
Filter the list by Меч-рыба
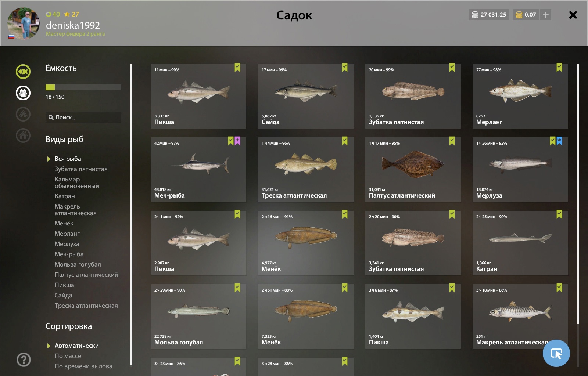pyautogui.click(x=69, y=254)
